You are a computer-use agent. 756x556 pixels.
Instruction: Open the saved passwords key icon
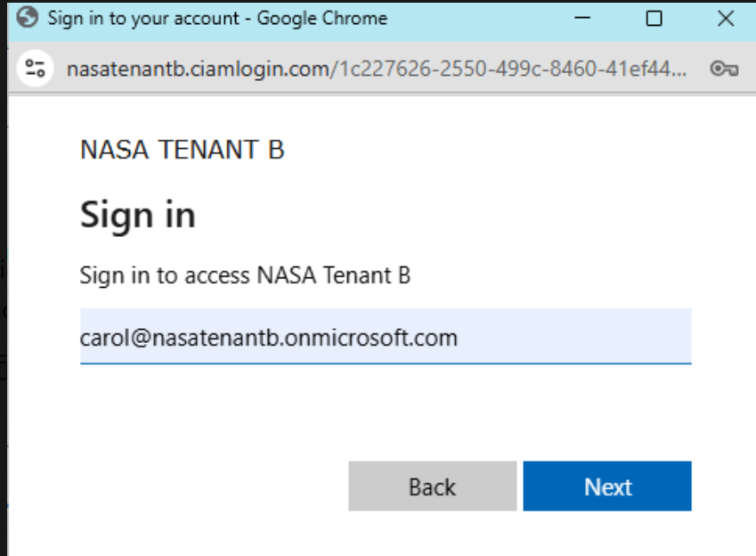click(x=724, y=69)
